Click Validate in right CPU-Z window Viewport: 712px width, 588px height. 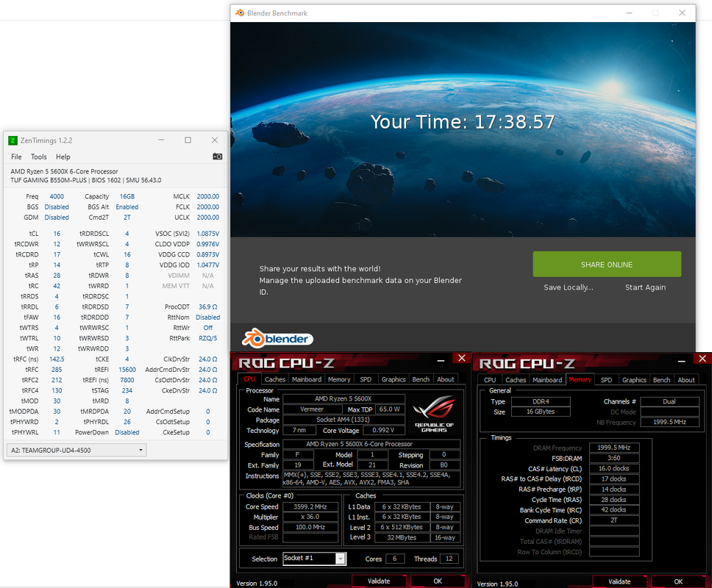619,581
